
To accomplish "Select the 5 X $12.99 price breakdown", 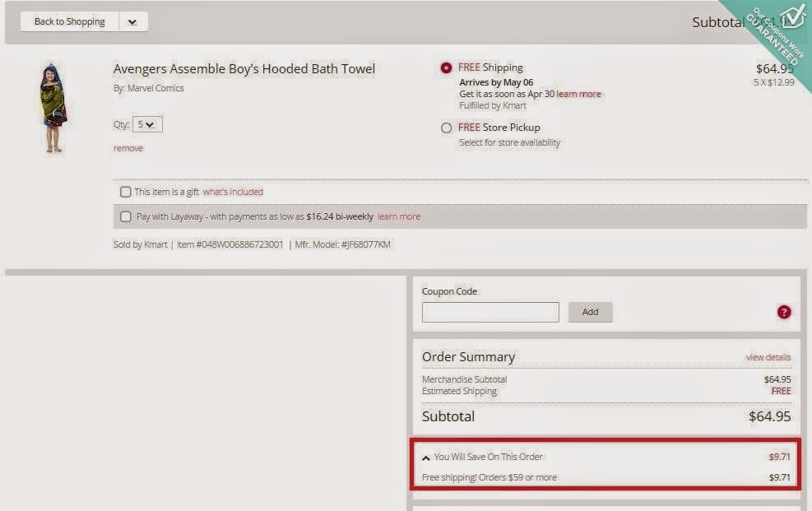I will pos(773,82).
